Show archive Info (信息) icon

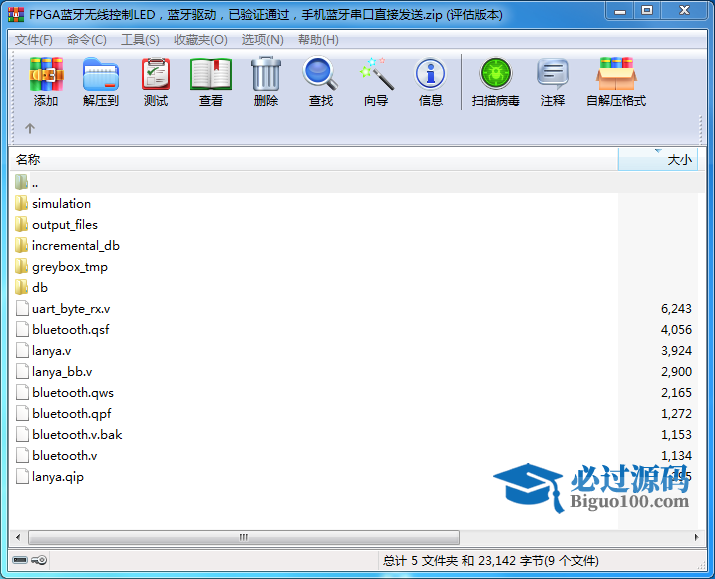tap(430, 74)
